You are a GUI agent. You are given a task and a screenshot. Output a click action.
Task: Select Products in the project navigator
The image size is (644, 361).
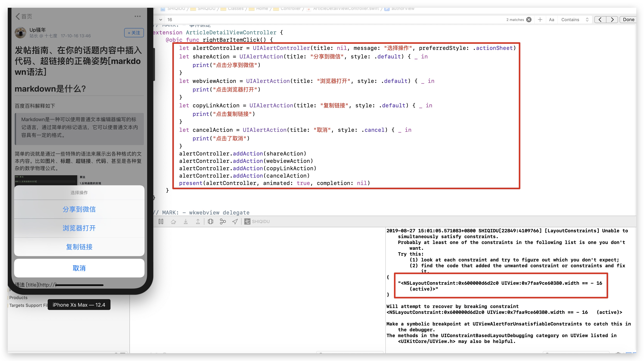(18, 297)
